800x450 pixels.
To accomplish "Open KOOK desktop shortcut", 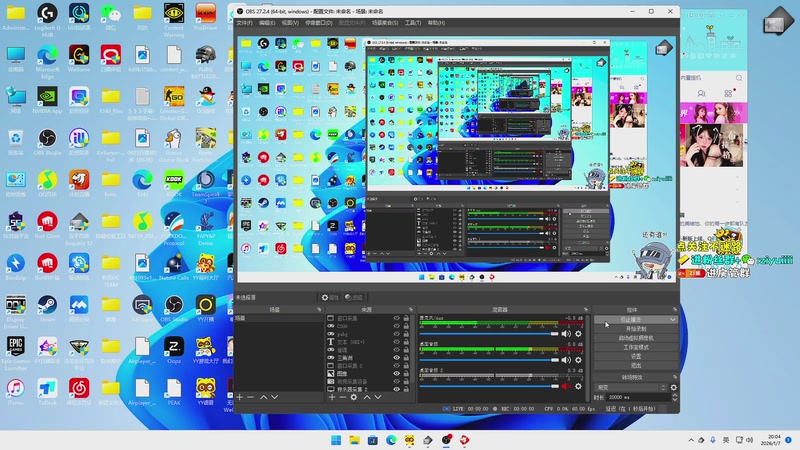I will pyautogui.click(x=174, y=184).
